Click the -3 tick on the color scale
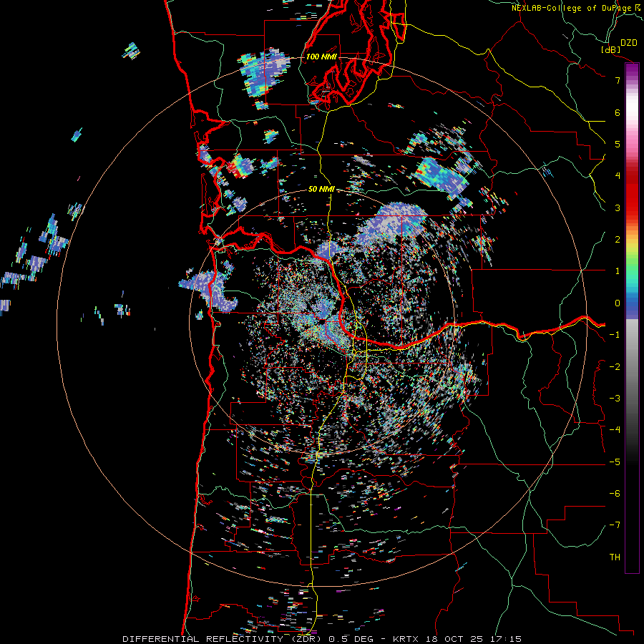 pyautogui.click(x=615, y=399)
